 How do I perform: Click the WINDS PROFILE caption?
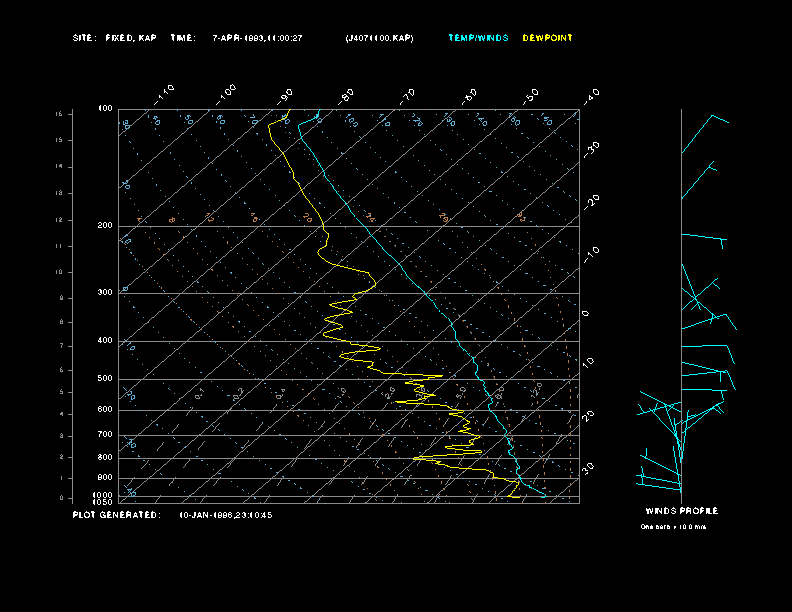click(681, 511)
